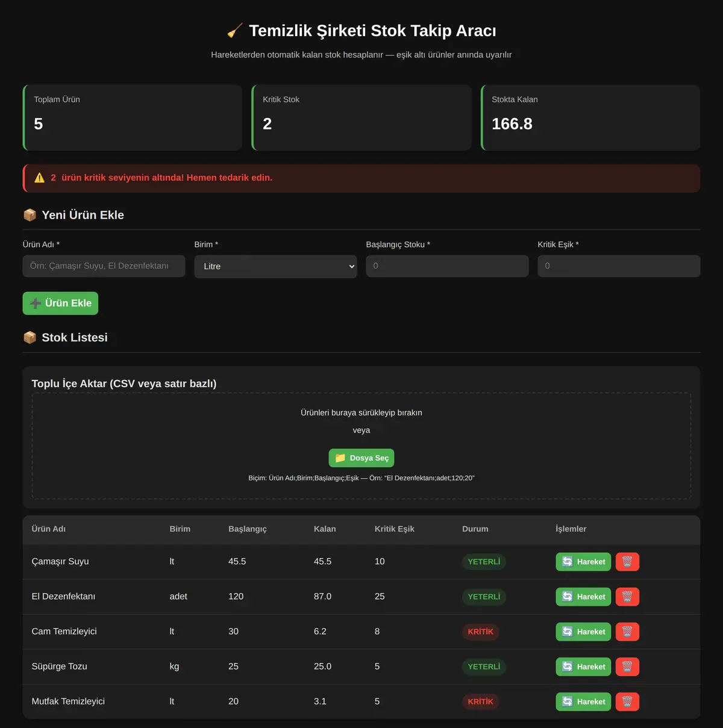
Task: Click the Kritik Stok summary card
Action: [x=361, y=117]
